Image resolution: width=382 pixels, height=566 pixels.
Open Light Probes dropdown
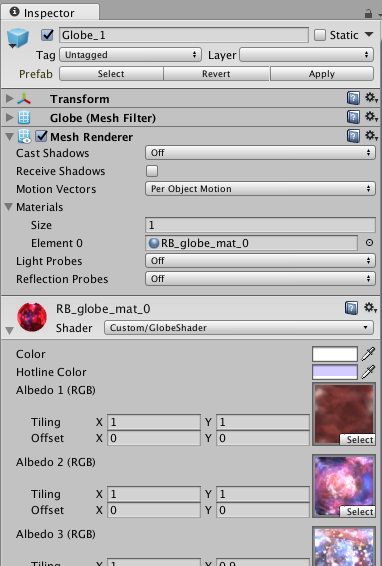click(260, 261)
